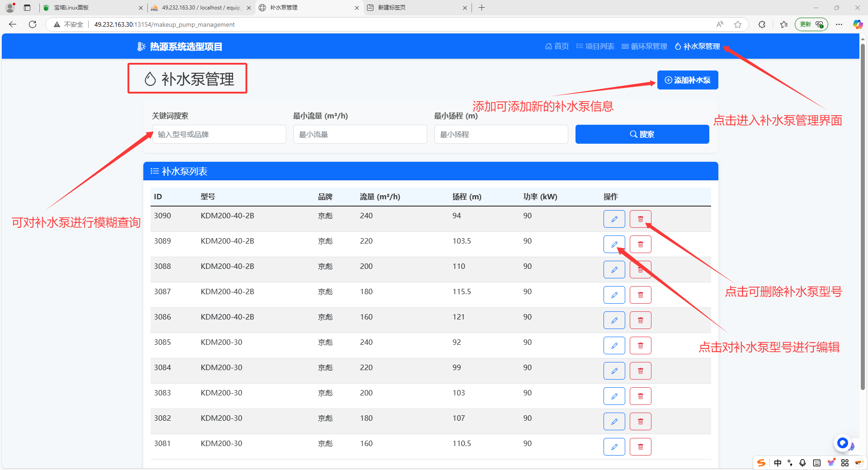This screenshot has height=470, width=868.
Task: Open the input method toolbox grid icon
Action: [x=845, y=463]
